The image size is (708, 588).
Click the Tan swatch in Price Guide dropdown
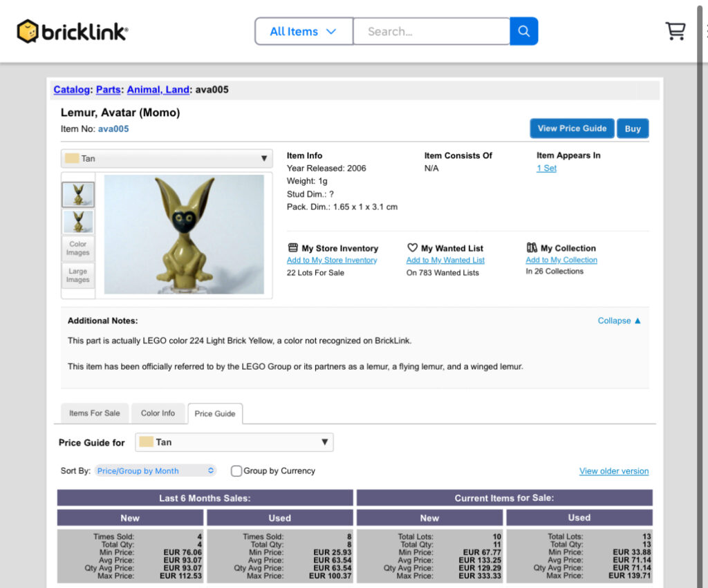coord(146,442)
